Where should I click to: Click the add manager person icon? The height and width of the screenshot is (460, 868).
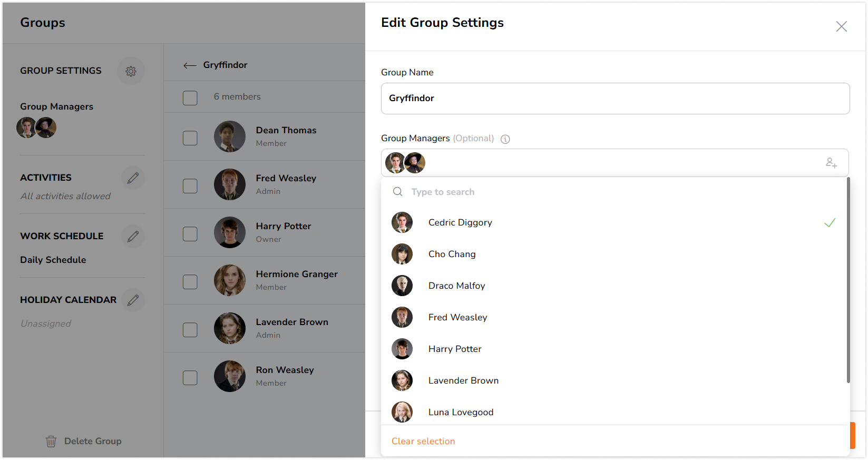click(x=831, y=163)
